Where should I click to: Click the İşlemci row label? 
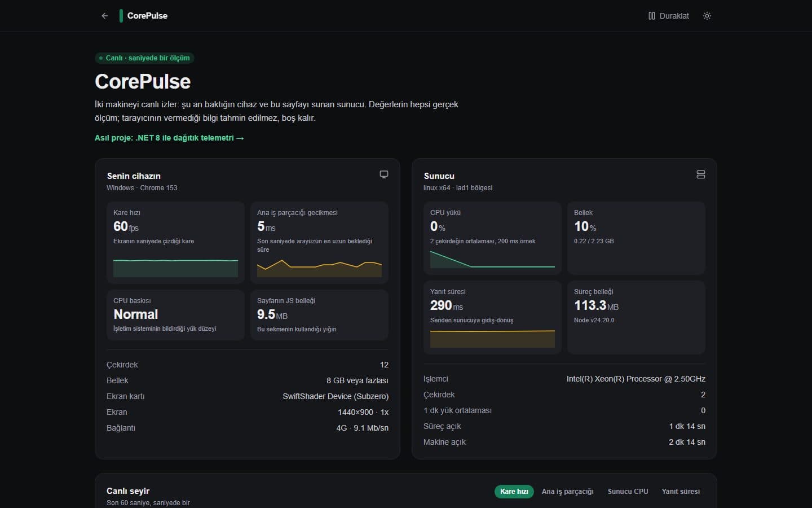(x=436, y=379)
